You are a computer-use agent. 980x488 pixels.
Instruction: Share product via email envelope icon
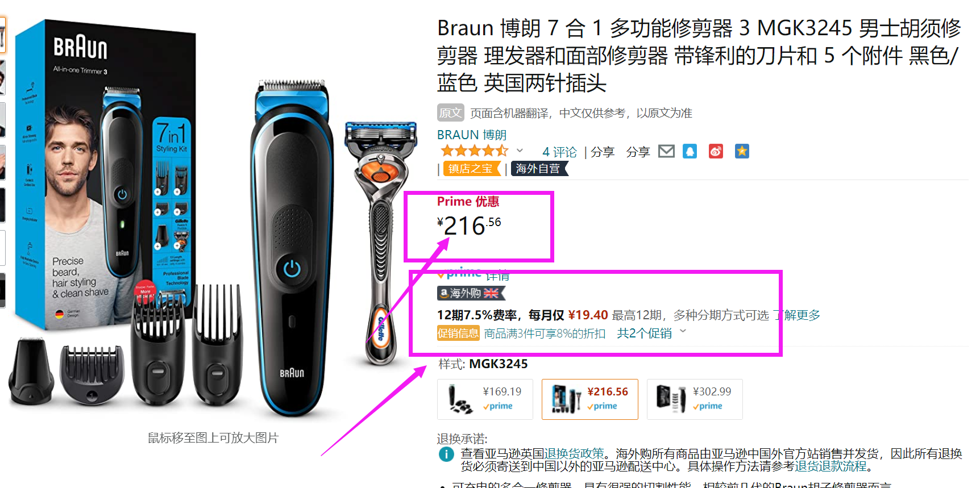pos(666,151)
